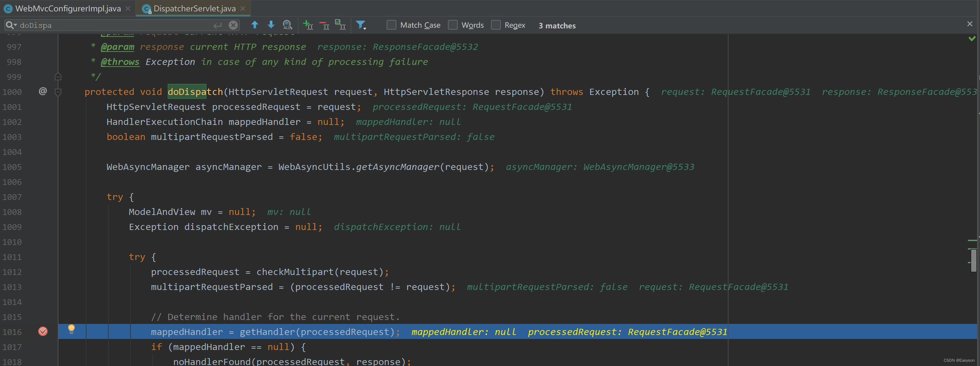Screen dimensions: 980x366
Task: Enable the Match Case checkbox
Action: point(391,25)
